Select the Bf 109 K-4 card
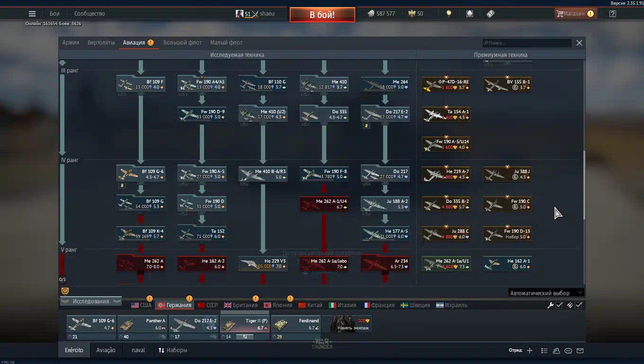 click(x=141, y=234)
